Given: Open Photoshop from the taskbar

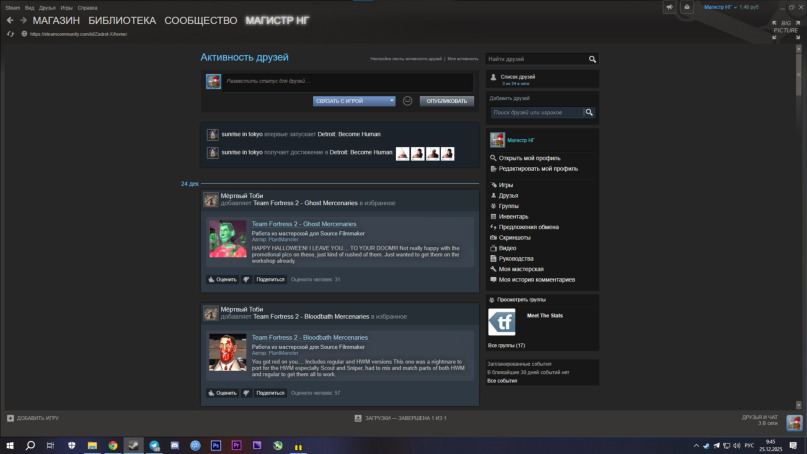Looking at the screenshot, I should pyautogui.click(x=216, y=445).
